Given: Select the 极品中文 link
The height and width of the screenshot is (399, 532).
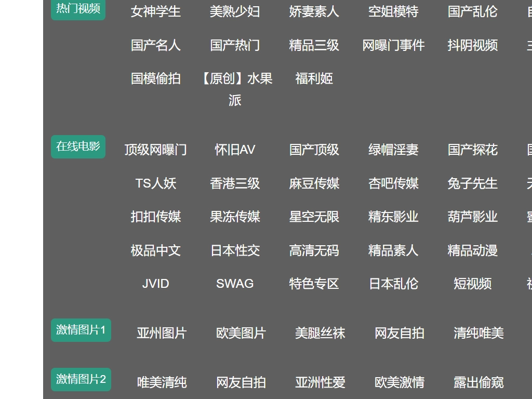Looking at the screenshot, I should pos(155,250).
